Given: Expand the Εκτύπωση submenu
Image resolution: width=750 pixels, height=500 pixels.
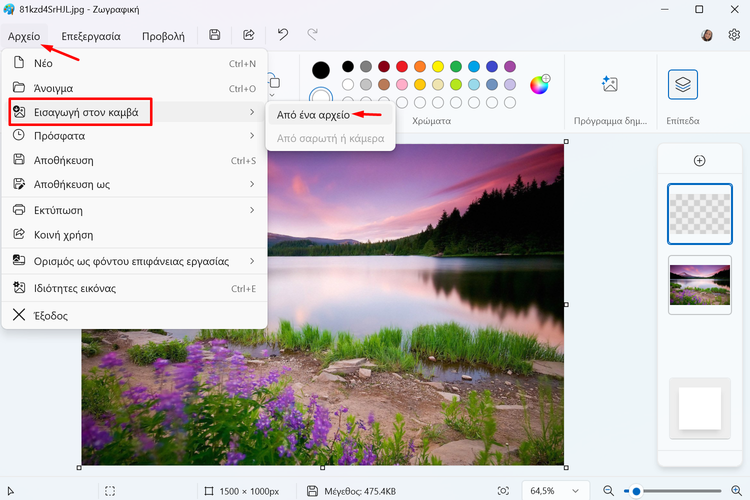Looking at the screenshot, I should point(134,210).
